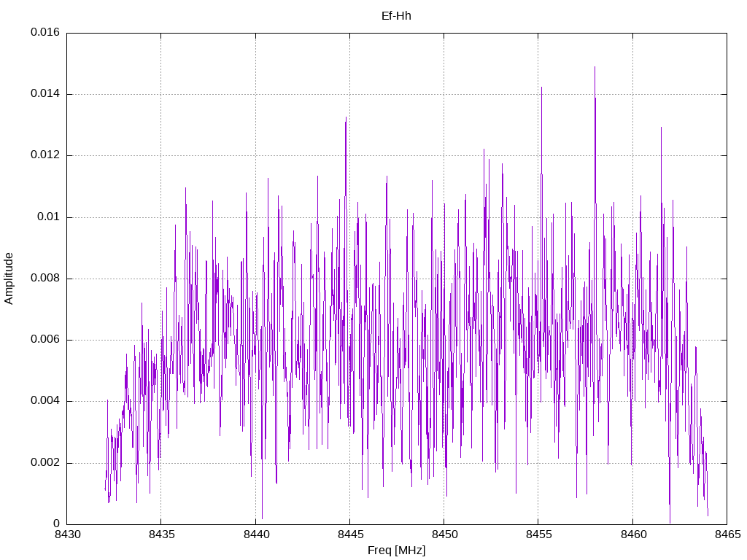Click the x-axis tick label 8465
Screen dimensions: 747x560
point(727,534)
